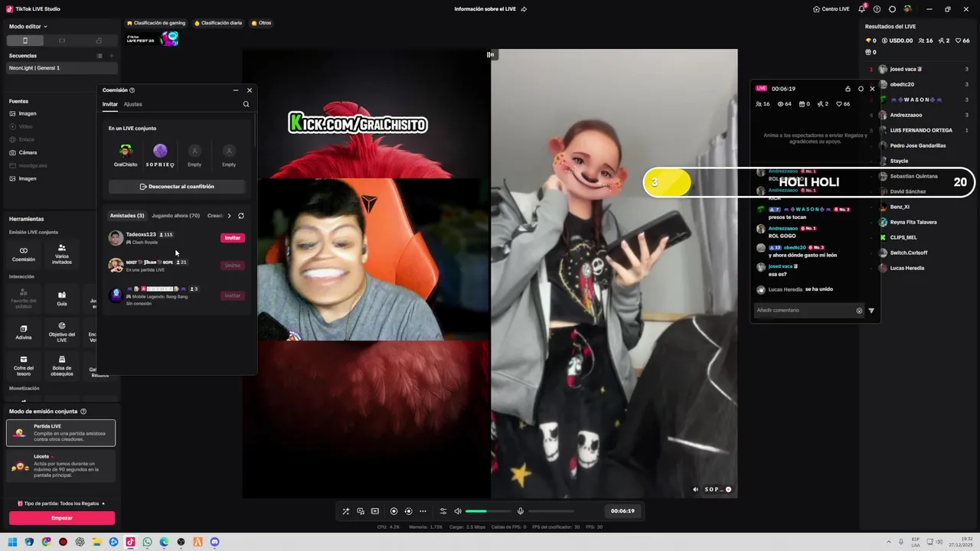
Task: Open chat overlay settings gear
Action: click(x=861, y=89)
